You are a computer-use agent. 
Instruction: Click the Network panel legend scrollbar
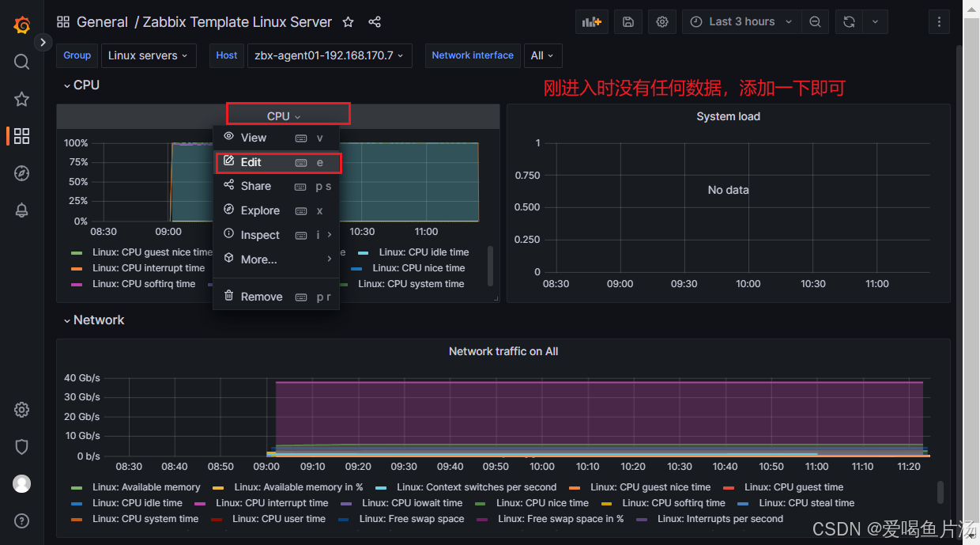(940, 492)
